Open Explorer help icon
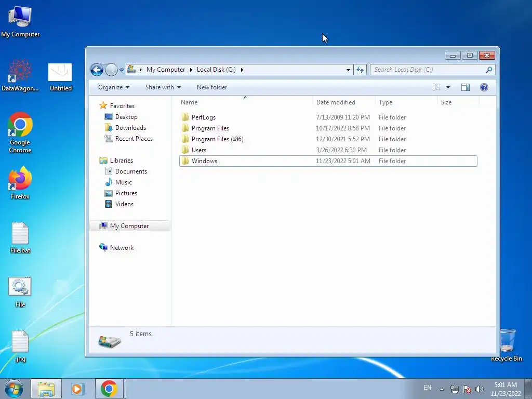 point(484,87)
